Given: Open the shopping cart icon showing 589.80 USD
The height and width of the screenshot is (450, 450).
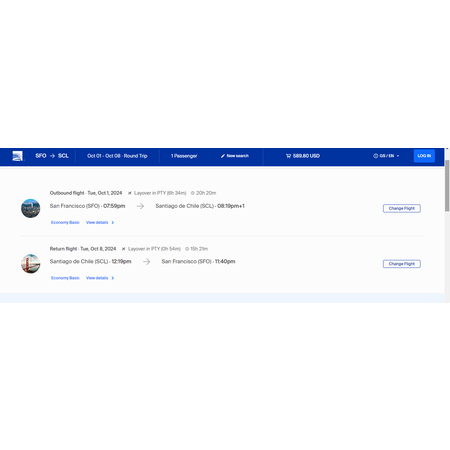Looking at the screenshot, I should 288,156.
